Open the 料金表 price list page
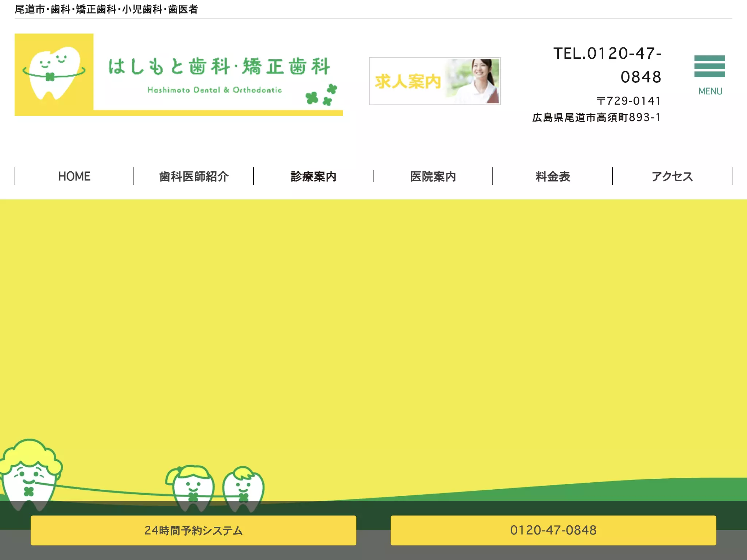The image size is (747, 560). point(553,176)
